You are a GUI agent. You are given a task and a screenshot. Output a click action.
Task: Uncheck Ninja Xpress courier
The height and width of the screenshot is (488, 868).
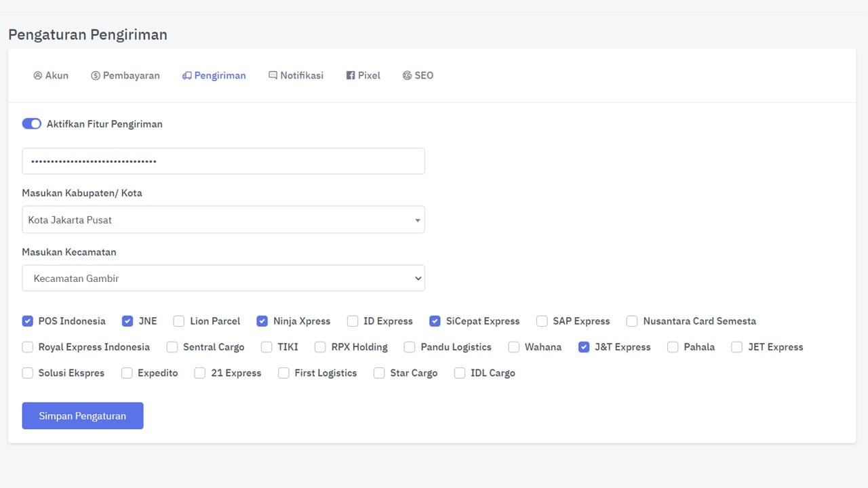(262, 321)
